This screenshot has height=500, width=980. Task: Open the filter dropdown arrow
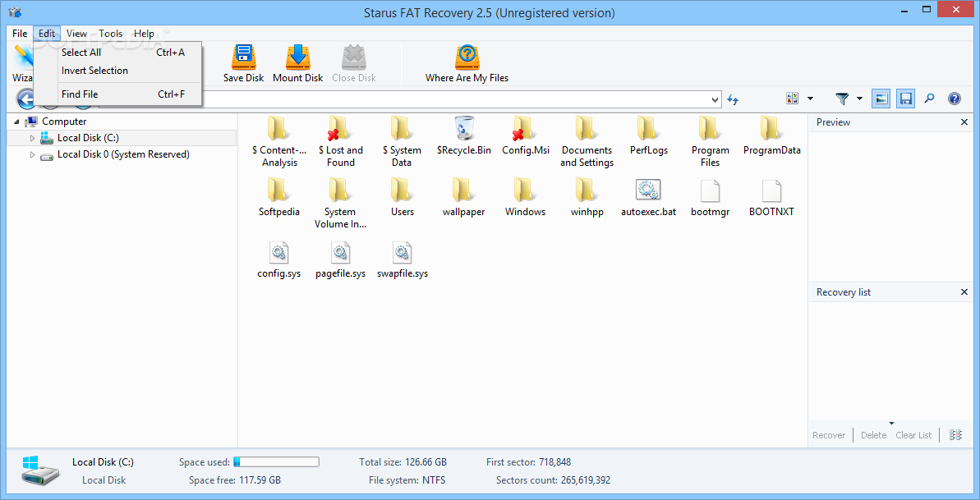point(859,99)
